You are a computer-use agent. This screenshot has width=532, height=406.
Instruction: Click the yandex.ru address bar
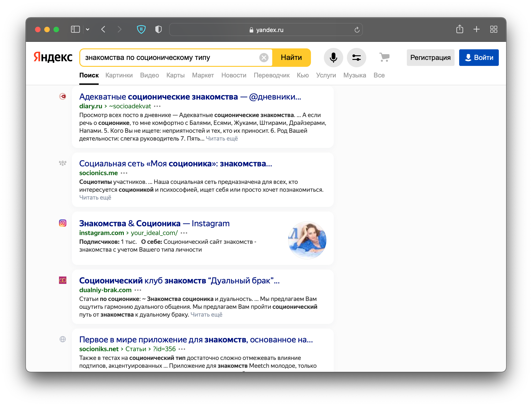(x=266, y=30)
